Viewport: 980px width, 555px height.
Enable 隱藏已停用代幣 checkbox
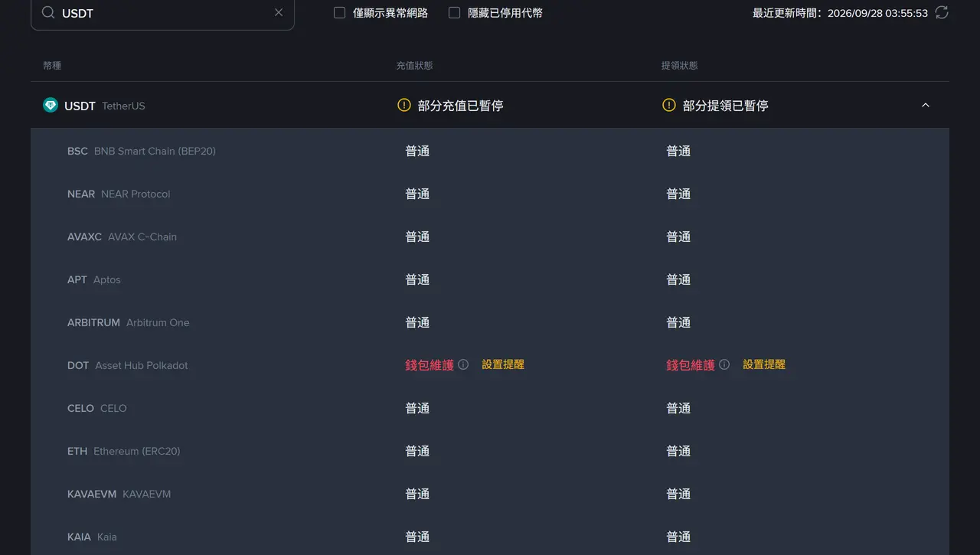[x=455, y=13]
